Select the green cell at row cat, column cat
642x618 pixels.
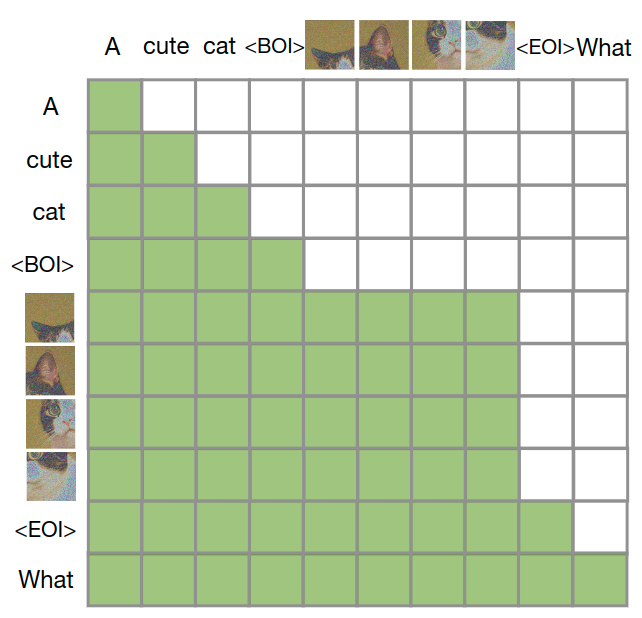(x=222, y=211)
